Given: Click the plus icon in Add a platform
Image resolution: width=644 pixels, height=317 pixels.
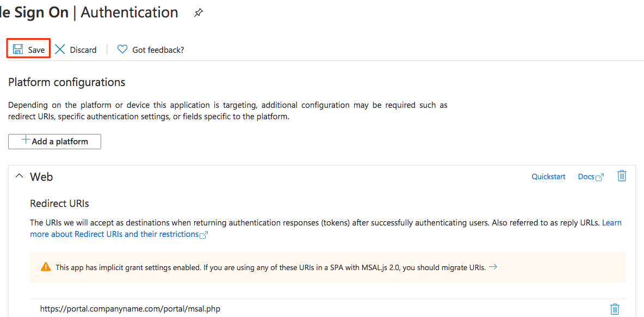Looking at the screenshot, I should pyautogui.click(x=25, y=141).
